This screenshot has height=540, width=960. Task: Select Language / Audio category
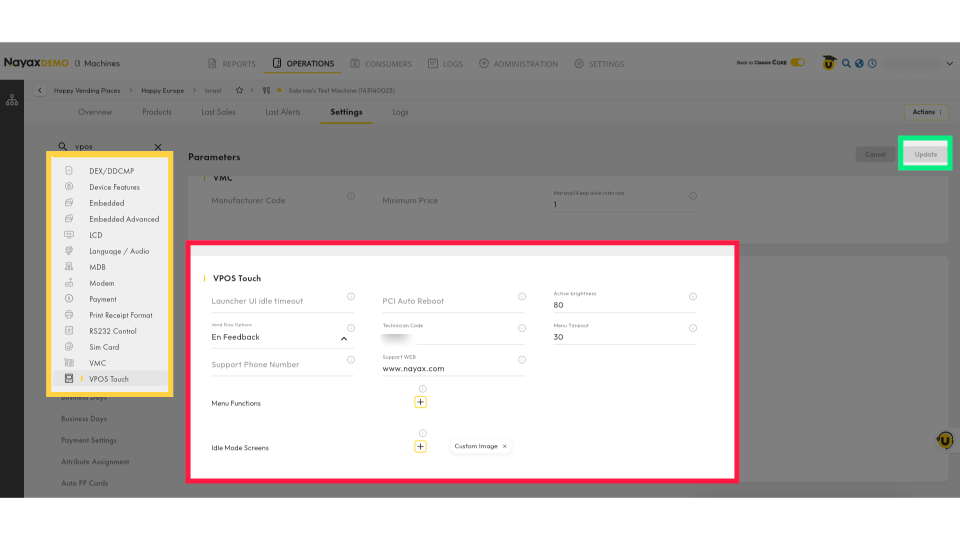pos(110,251)
